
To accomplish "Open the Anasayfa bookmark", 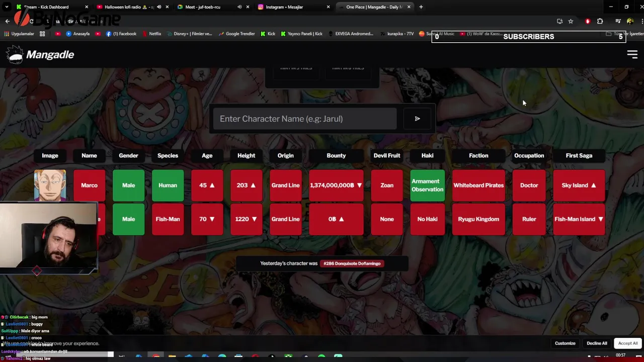I will (77, 34).
